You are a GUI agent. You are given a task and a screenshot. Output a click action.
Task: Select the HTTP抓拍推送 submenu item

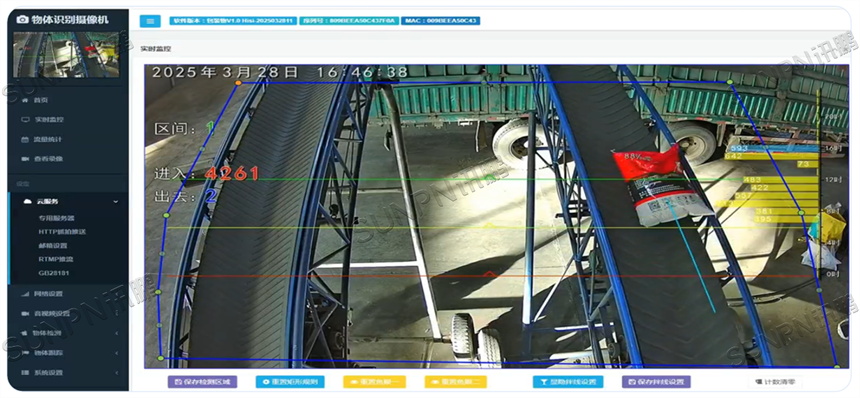(62, 231)
